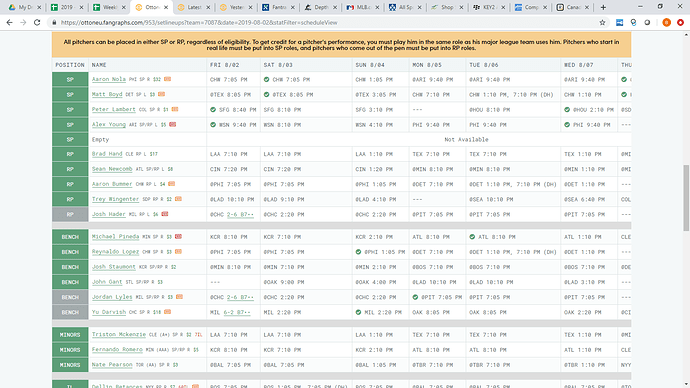Open Aaron Nola player page
The image size is (690, 388).
[109, 79]
